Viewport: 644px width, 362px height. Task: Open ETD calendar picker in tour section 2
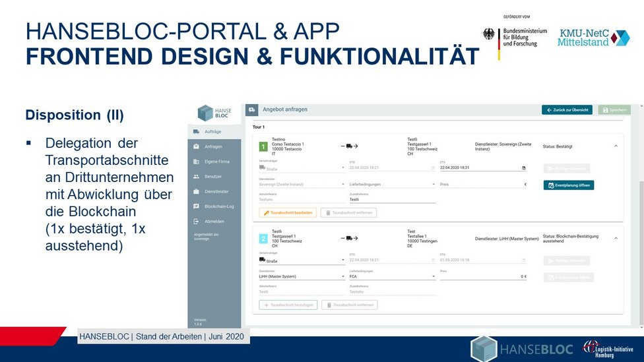(433, 260)
